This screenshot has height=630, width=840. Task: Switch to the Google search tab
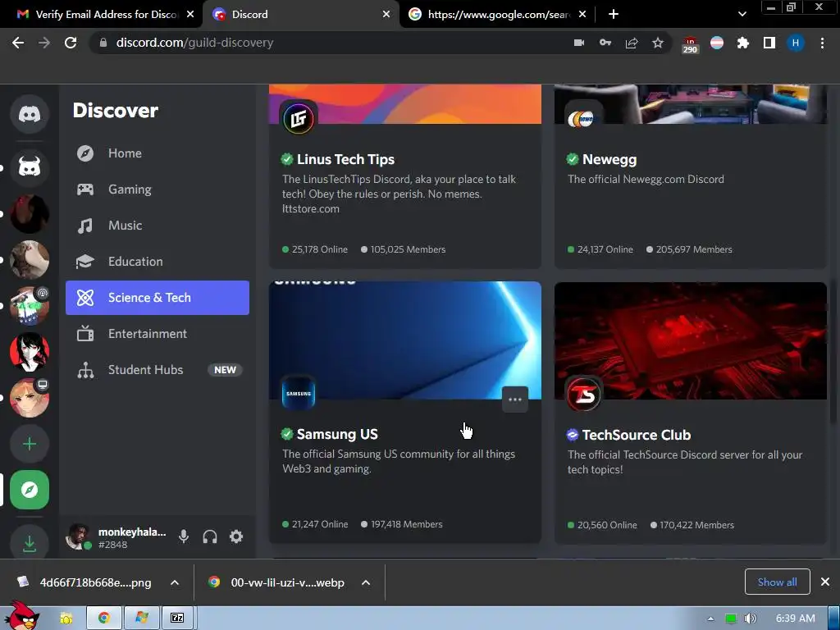pos(496,15)
